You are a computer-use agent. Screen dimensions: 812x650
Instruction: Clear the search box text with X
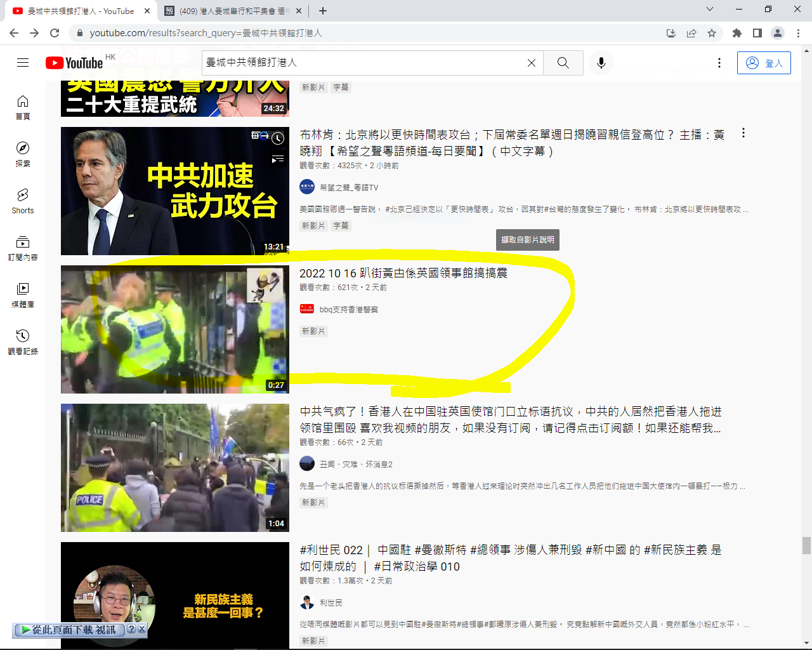tap(532, 63)
